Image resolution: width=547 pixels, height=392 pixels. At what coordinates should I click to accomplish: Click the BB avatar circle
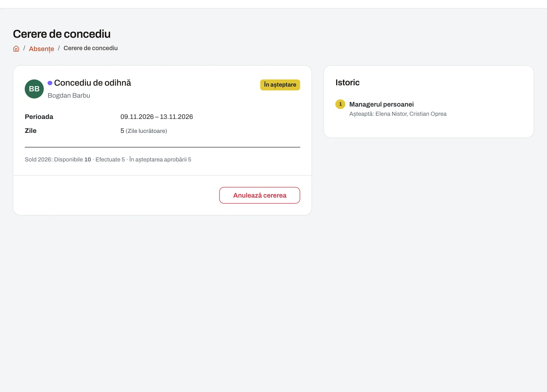[x=34, y=89]
